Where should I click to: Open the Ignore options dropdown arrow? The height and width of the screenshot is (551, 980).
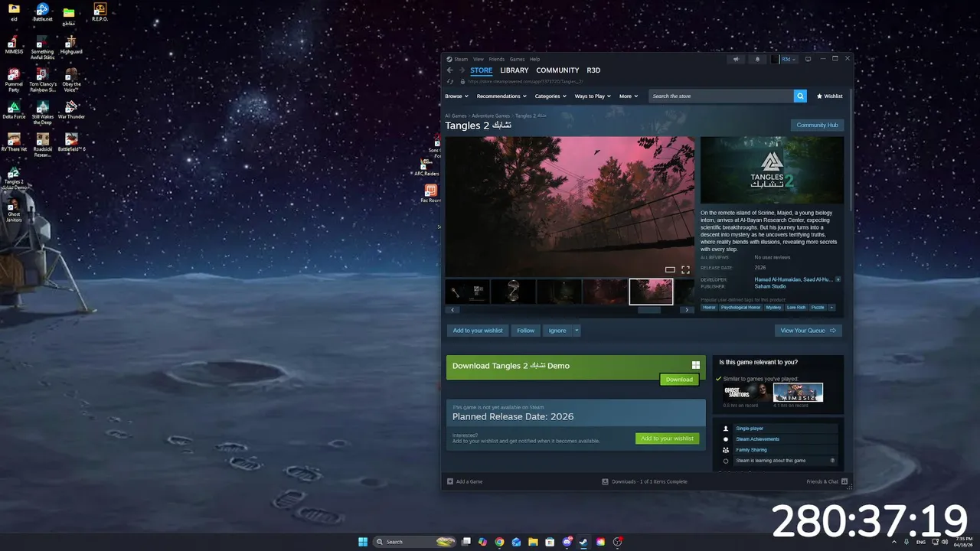(x=577, y=331)
